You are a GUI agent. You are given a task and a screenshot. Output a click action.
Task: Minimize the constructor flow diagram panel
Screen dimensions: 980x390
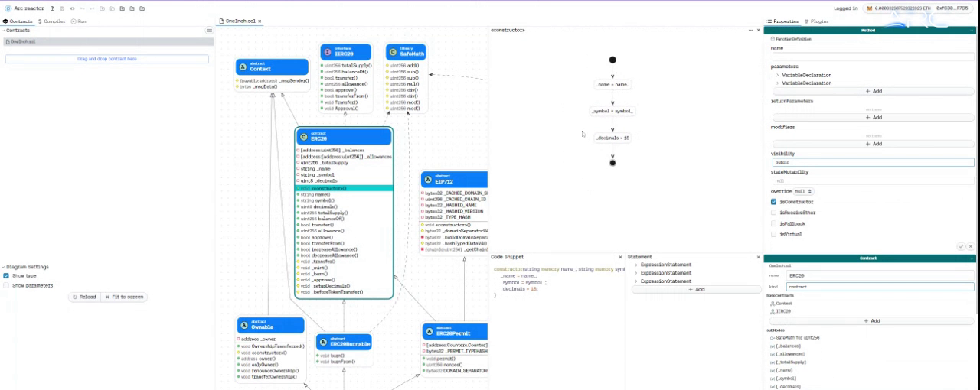(750, 30)
